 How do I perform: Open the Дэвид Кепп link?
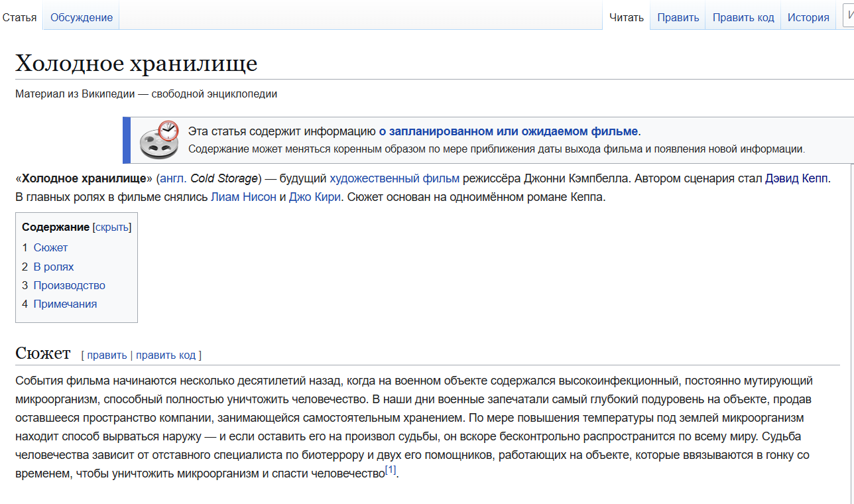[796, 178]
